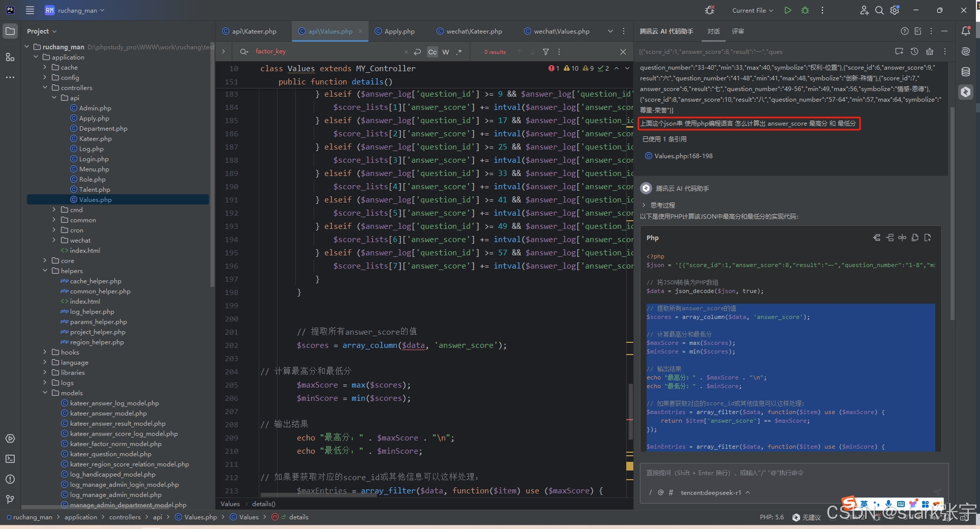Click the PHP: 5.6 status bar item
Viewport: 980px width, 529px height.
point(772,517)
